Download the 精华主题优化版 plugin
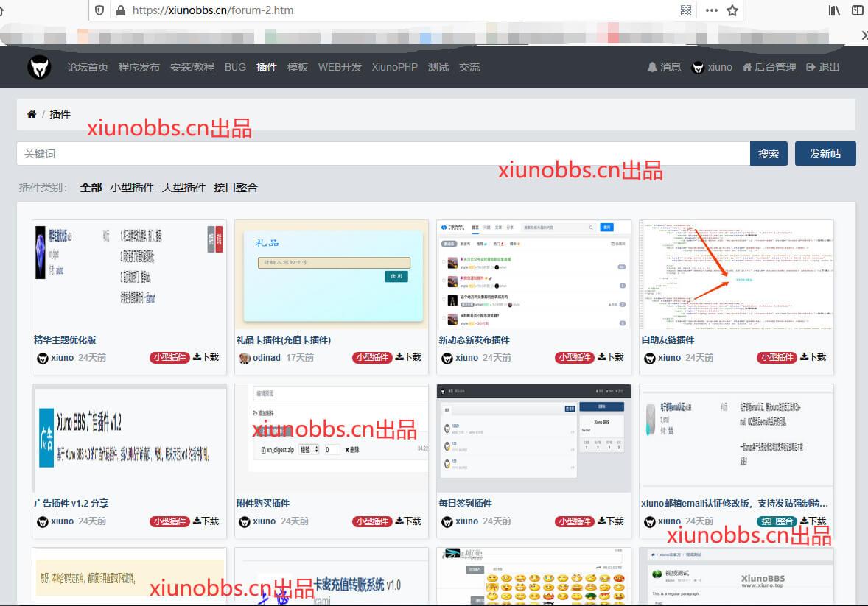 pos(206,357)
